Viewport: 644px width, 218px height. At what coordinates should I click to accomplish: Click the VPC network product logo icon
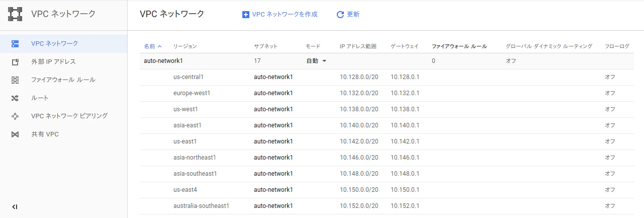point(15,14)
